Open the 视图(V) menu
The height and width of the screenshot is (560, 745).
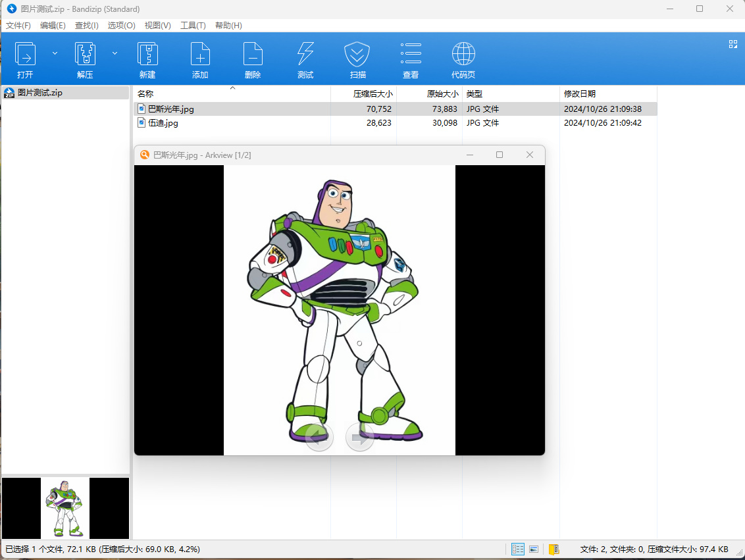click(x=158, y=25)
